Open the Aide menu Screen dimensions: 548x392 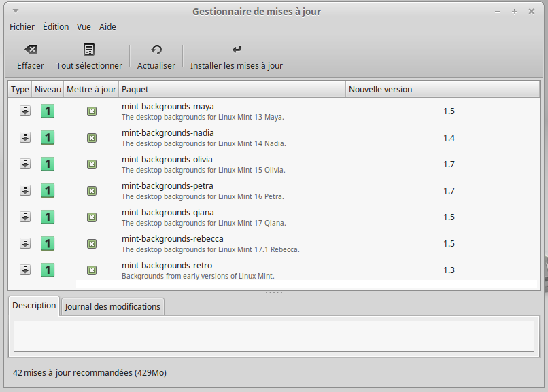pyautogui.click(x=107, y=27)
